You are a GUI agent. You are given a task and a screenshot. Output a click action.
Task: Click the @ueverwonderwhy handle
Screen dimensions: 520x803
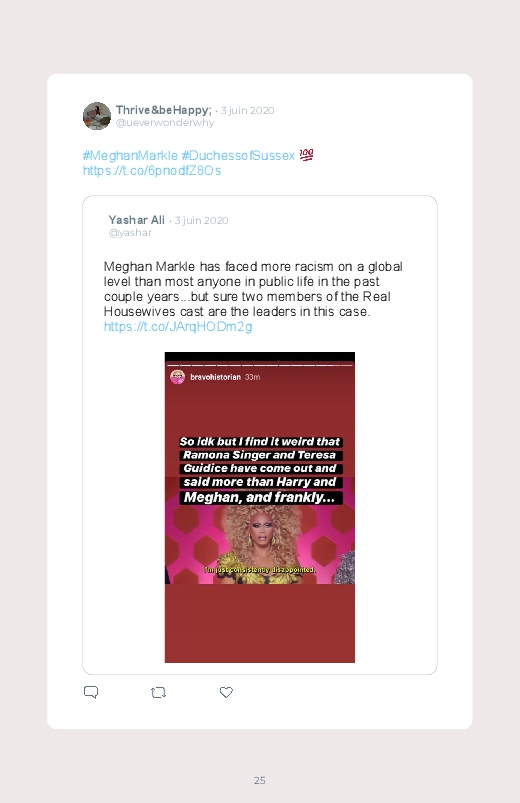tap(165, 123)
